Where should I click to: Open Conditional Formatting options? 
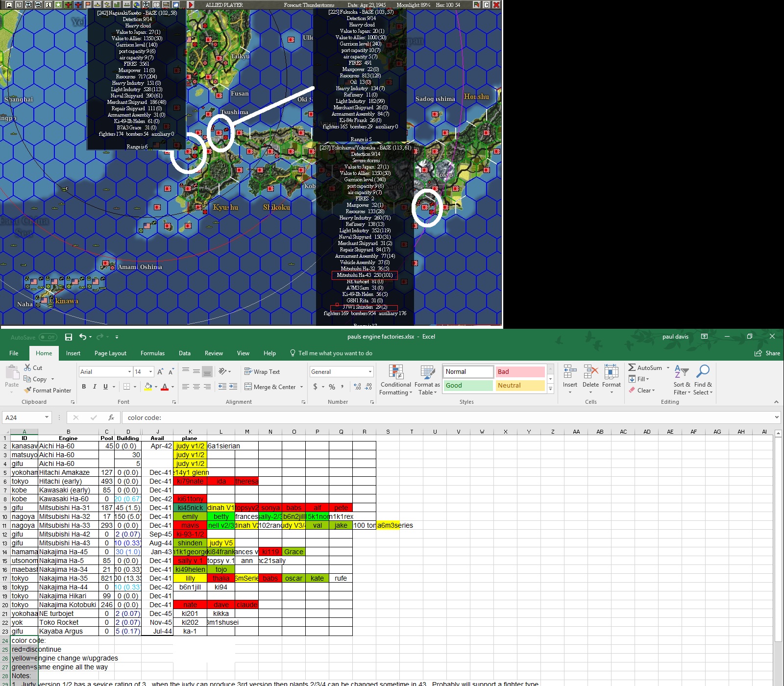396,379
